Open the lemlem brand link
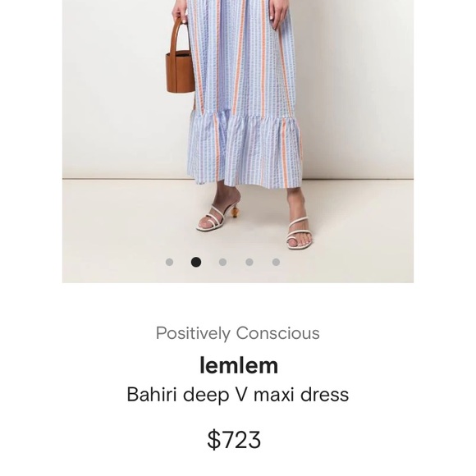The image size is (476, 476). (x=239, y=365)
